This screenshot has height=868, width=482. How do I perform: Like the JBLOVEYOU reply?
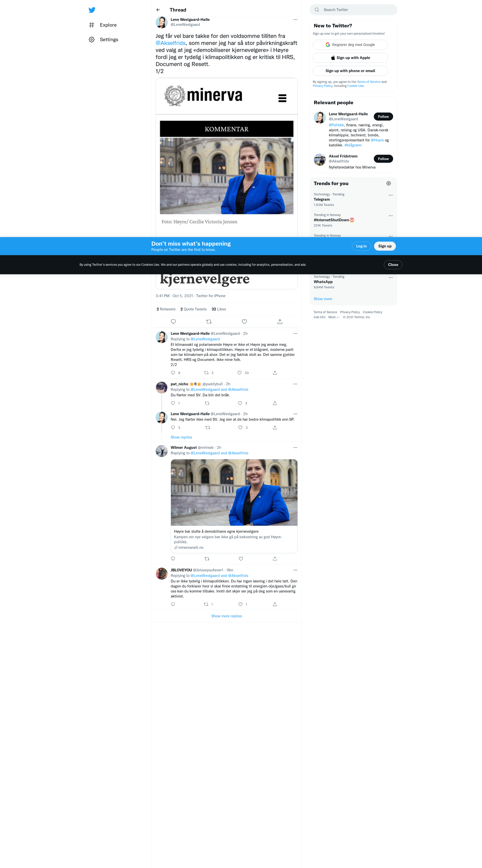tap(240, 604)
